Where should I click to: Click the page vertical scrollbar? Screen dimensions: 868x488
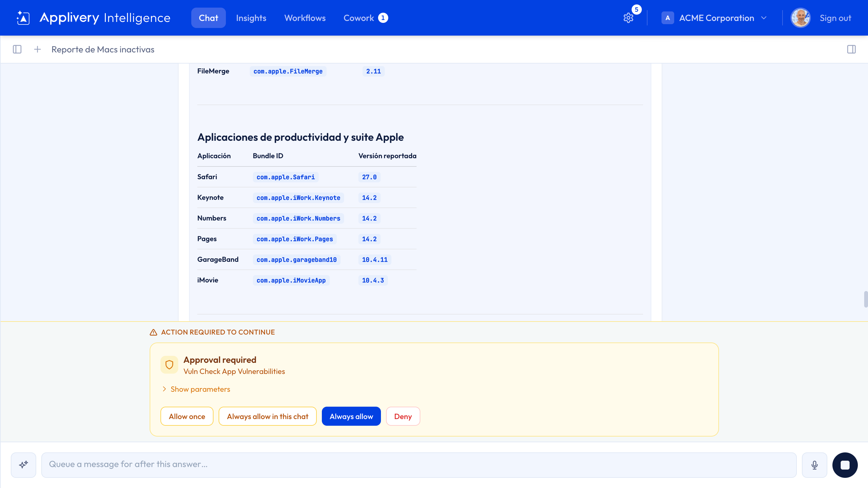(x=866, y=299)
